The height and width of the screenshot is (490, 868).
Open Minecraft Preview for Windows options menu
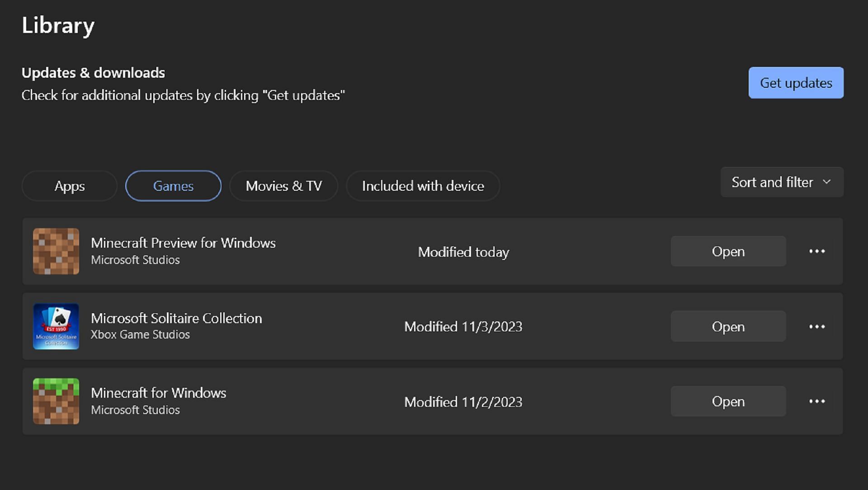click(817, 251)
